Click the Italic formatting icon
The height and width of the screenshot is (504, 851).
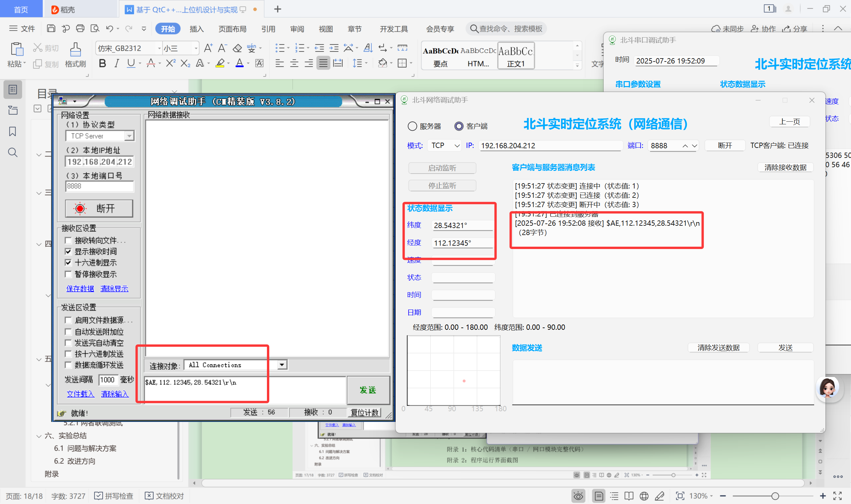tap(116, 63)
